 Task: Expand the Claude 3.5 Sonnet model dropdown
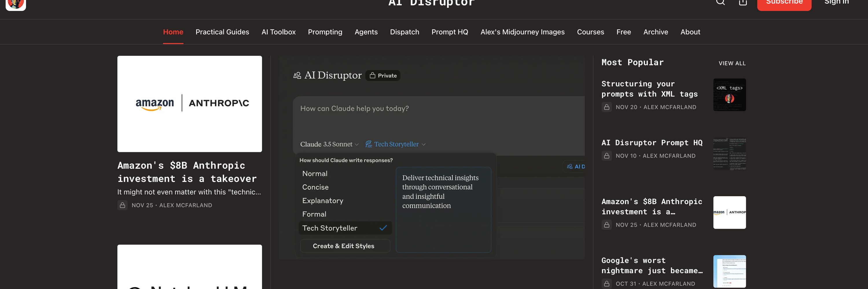pos(329,144)
